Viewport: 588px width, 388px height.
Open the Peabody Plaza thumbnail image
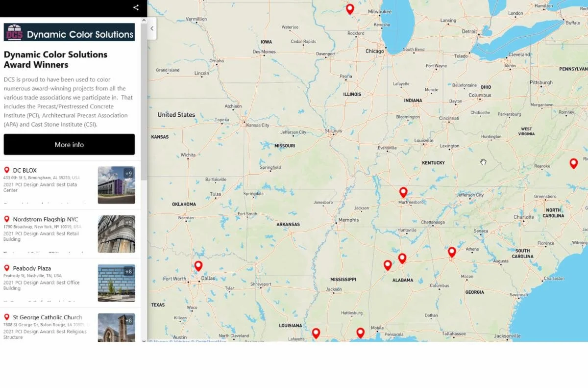click(116, 283)
